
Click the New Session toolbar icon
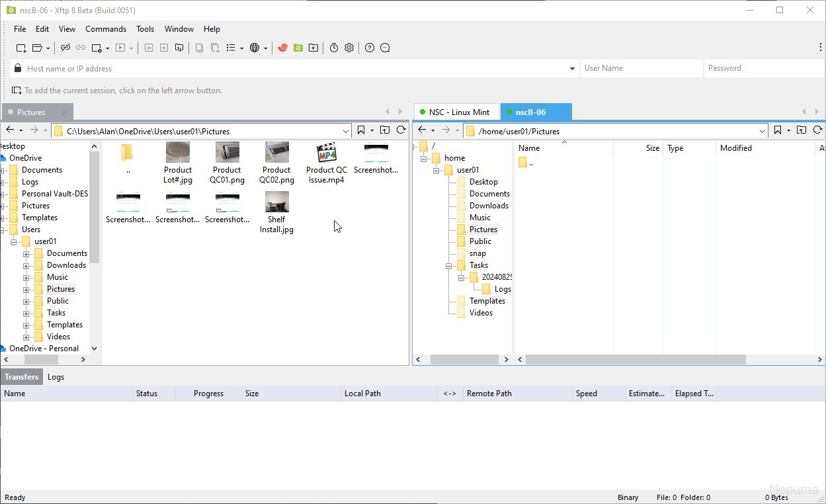pos(21,48)
